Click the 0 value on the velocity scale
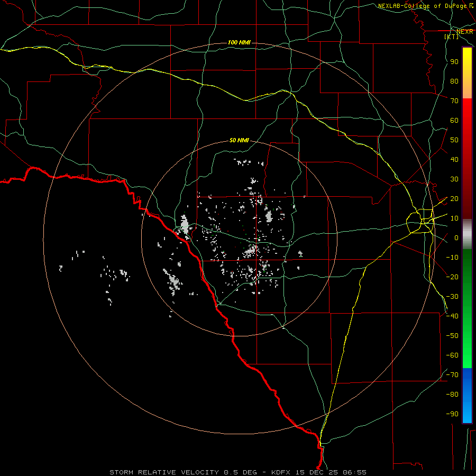Image resolution: width=476 pixels, height=476 pixels. pyautogui.click(x=456, y=238)
